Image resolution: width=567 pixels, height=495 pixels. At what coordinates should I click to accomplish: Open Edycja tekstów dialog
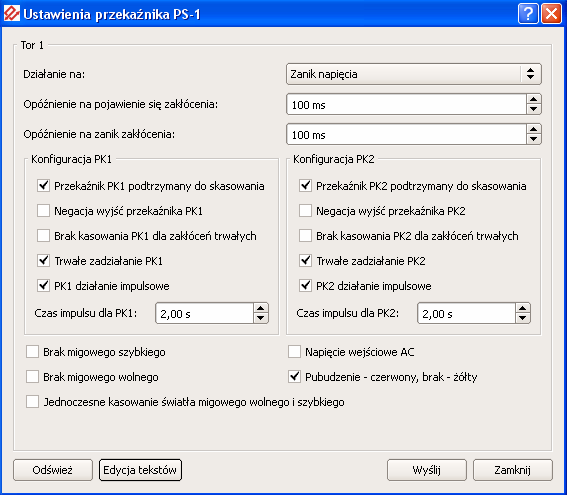click(x=140, y=470)
